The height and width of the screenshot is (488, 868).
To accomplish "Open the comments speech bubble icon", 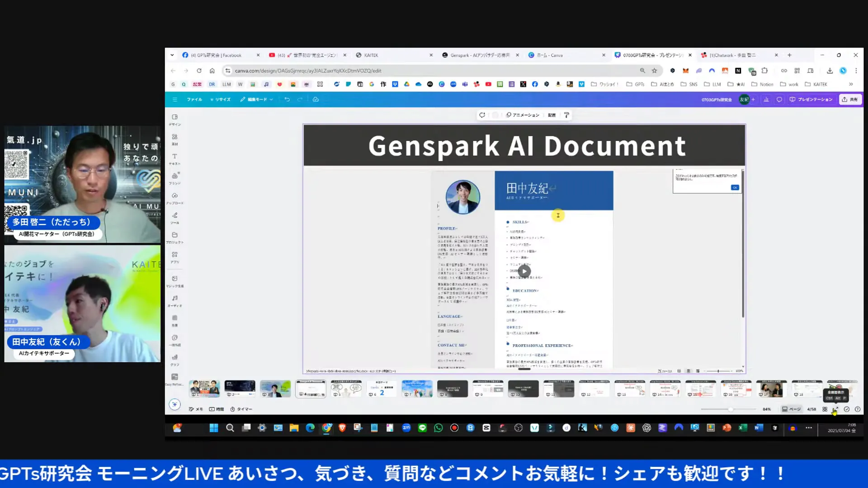I will (x=779, y=99).
